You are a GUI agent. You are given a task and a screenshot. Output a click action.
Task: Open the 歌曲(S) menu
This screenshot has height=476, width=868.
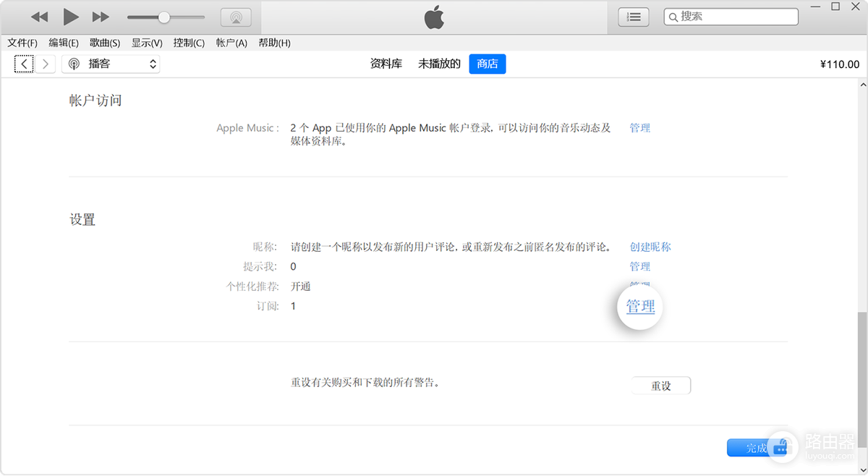pos(105,43)
